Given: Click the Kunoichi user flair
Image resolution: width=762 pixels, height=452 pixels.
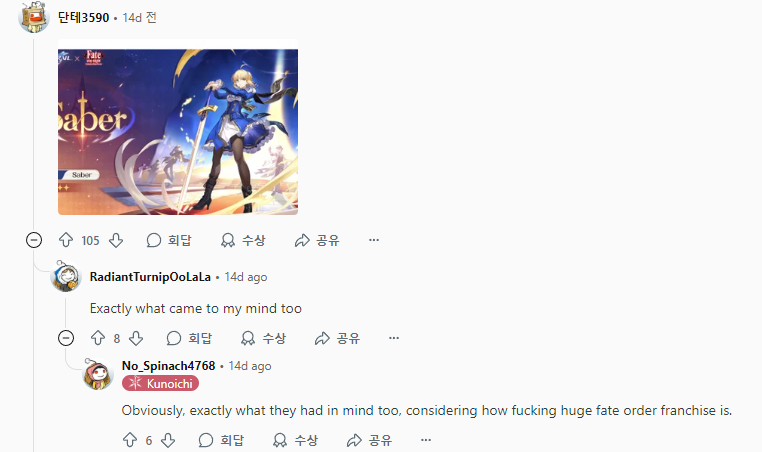Looking at the screenshot, I should click(x=160, y=383).
